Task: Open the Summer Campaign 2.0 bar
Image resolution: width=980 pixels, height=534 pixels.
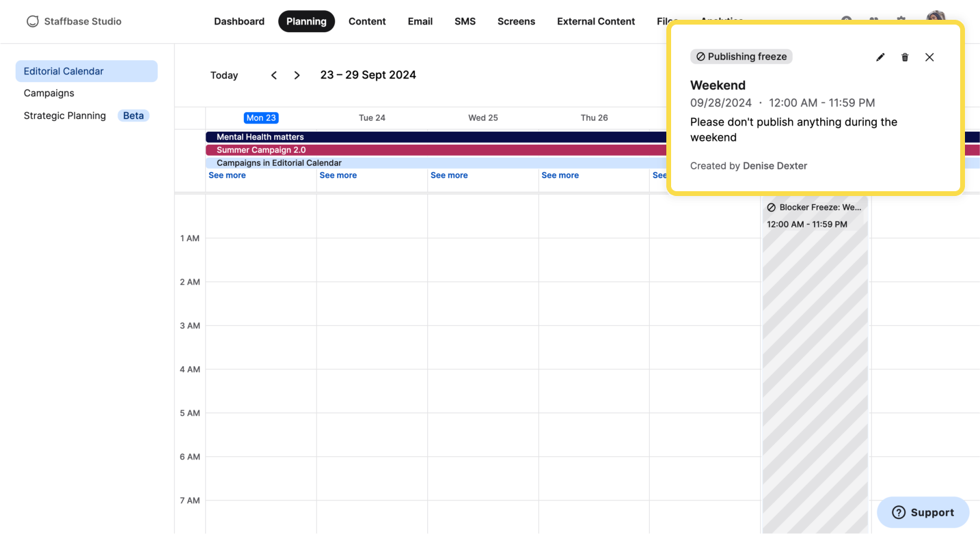Action: click(x=436, y=150)
